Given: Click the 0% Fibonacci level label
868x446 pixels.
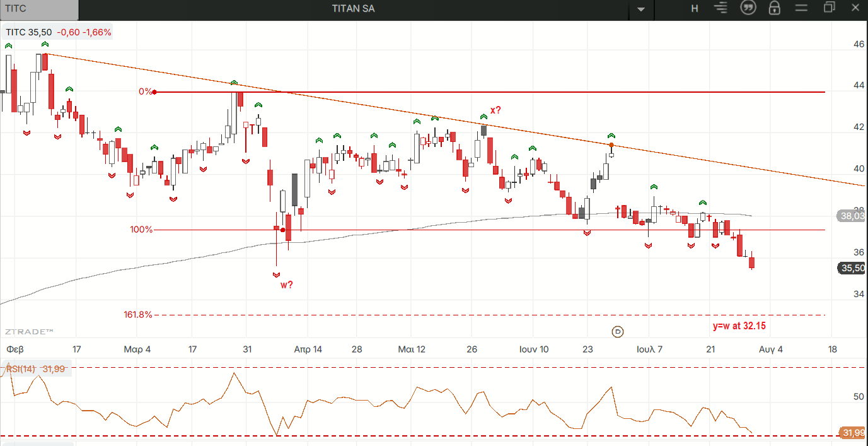Looking at the screenshot, I should [x=145, y=91].
